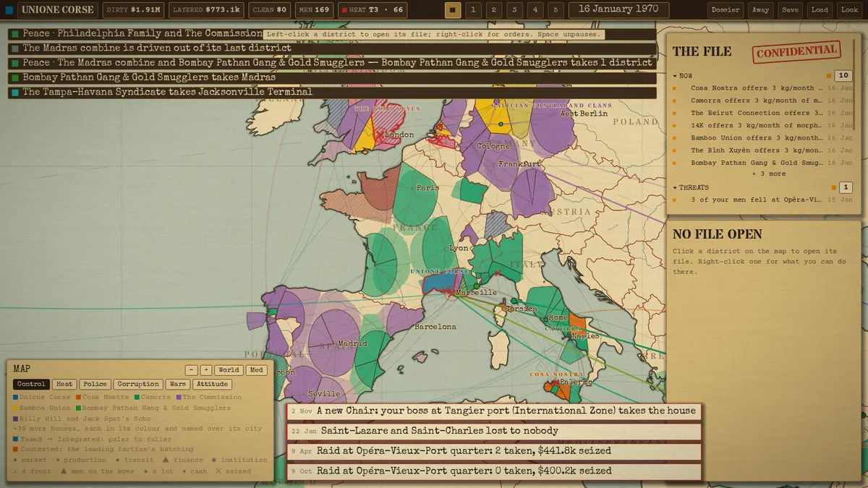Click the Unione Corse legend color swatch
Image resolution: width=868 pixels, height=488 pixels.
[x=16, y=398]
